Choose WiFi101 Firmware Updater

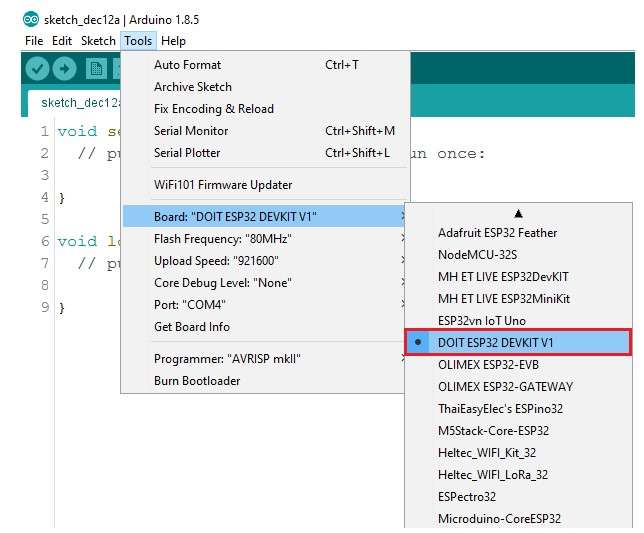pyautogui.click(x=266, y=185)
